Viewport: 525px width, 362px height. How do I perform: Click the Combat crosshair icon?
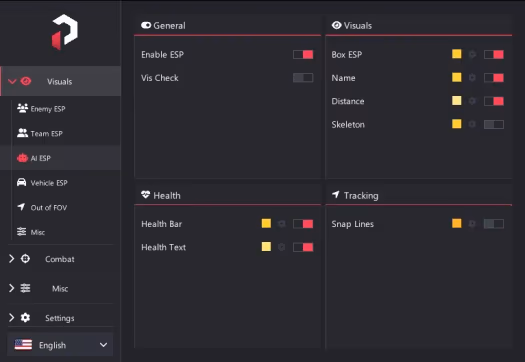coord(25,259)
